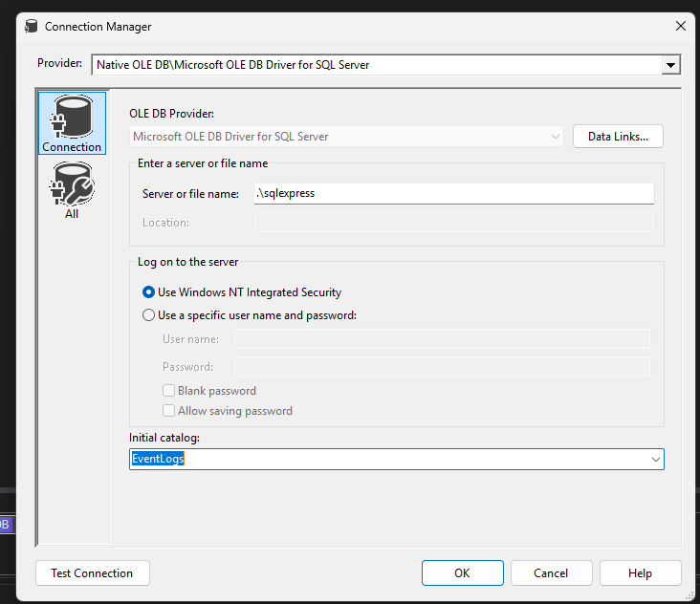The image size is (700, 604).
Task: Enable Allow saving password checkbox
Action: [169, 411]
